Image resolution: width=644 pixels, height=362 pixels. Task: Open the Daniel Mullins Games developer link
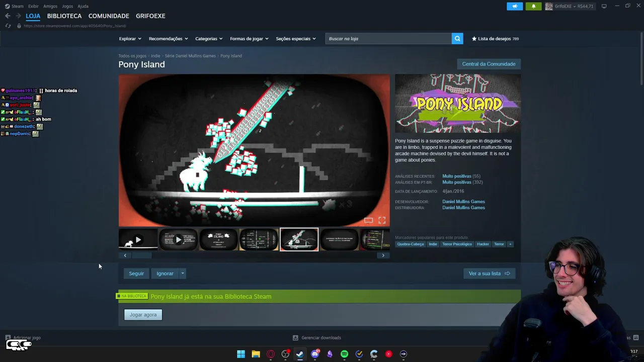point(463,202)
